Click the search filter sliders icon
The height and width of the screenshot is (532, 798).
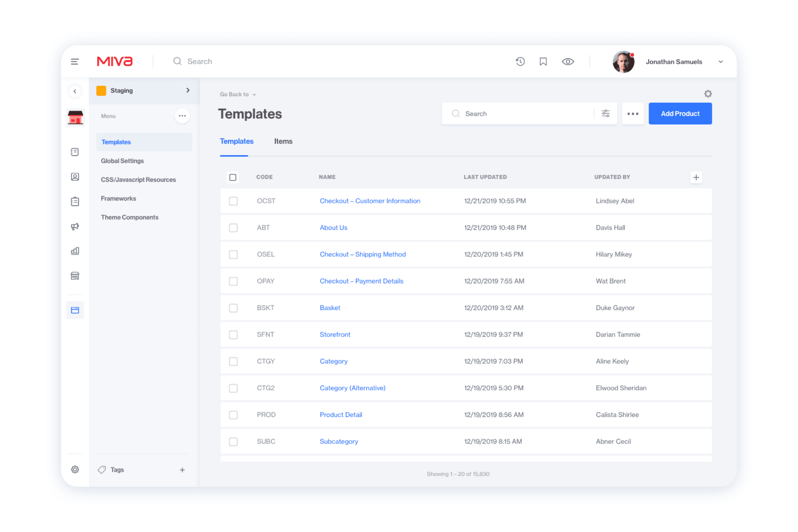(x=605, y=113)
